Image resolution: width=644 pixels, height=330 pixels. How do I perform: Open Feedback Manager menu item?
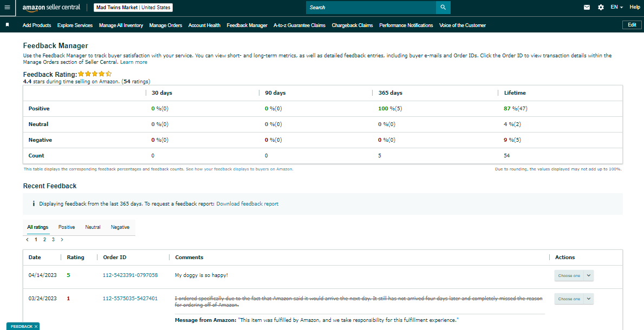[247, 25]
